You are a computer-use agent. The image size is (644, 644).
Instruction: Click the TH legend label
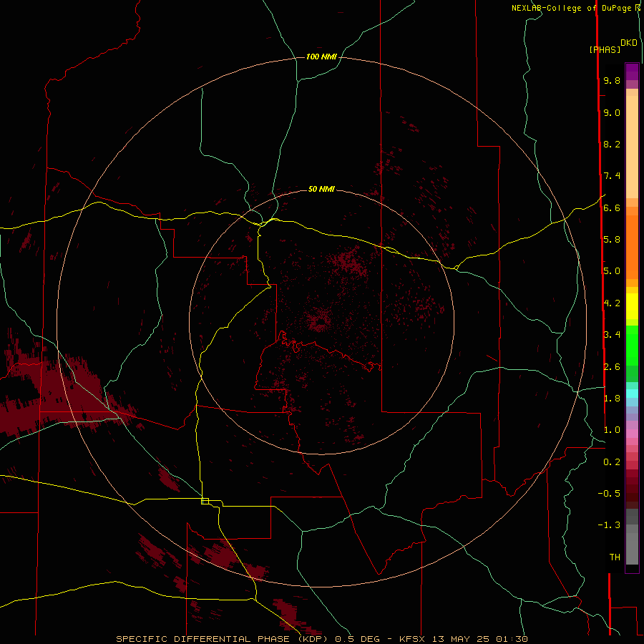click(x=615, y=557)
